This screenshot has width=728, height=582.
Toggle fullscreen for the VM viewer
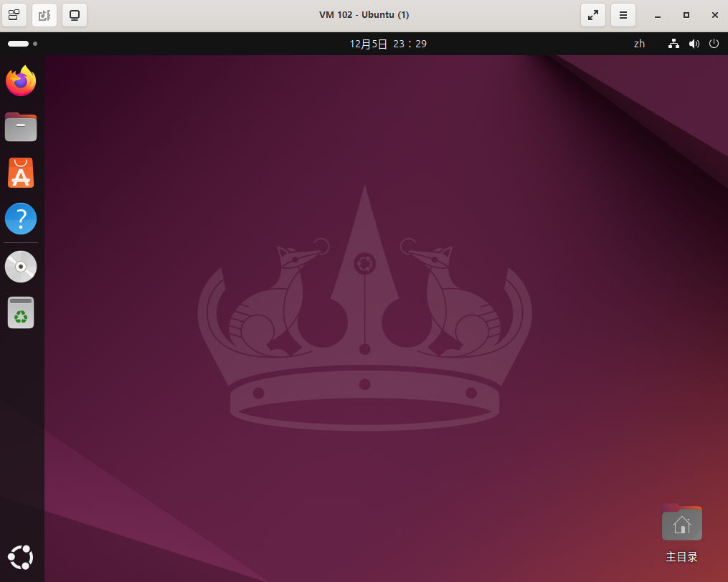(x=593, y=15)
